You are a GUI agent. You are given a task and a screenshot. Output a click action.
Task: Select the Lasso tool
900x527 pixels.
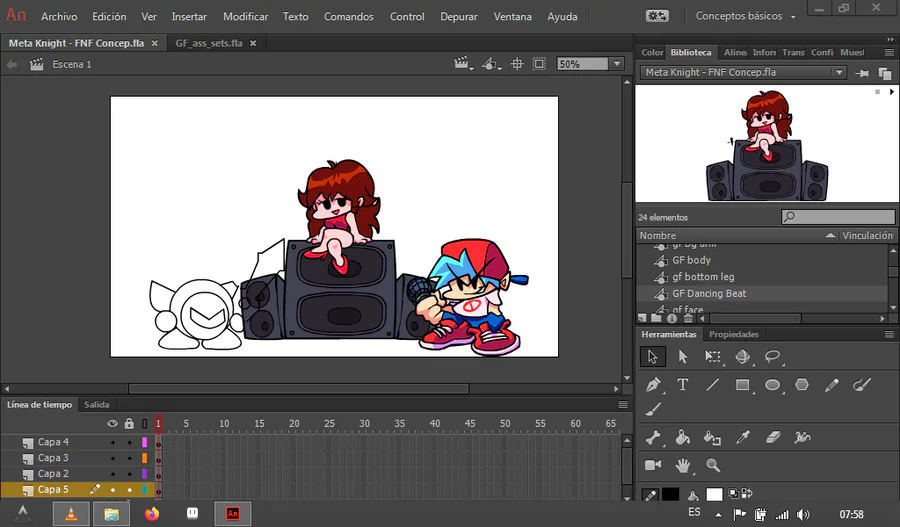(x=773, y=356)
